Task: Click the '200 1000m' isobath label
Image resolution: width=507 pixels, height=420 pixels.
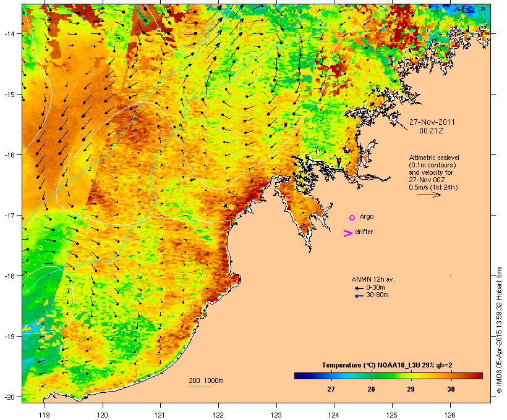Action: [x=206, y=380]
